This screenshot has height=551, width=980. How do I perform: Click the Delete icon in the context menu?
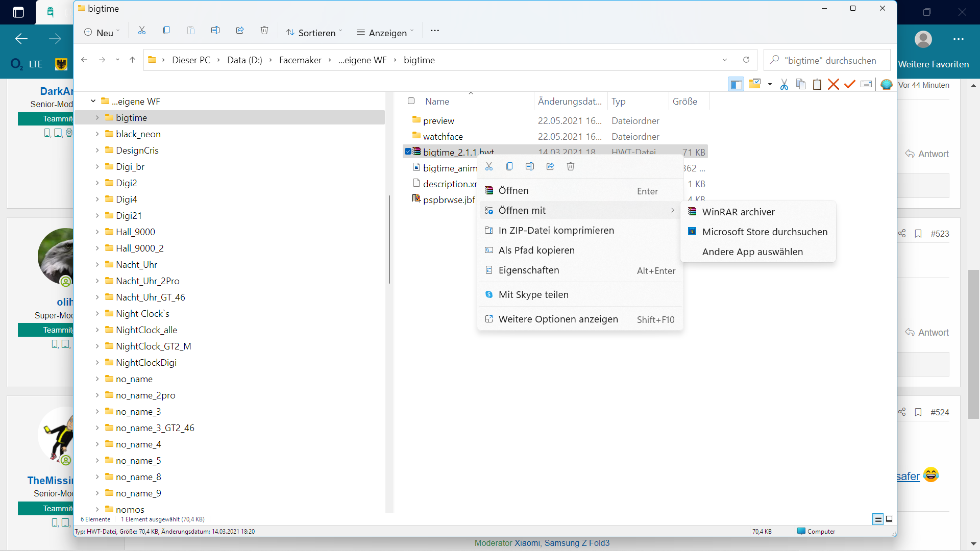point(571,166)
